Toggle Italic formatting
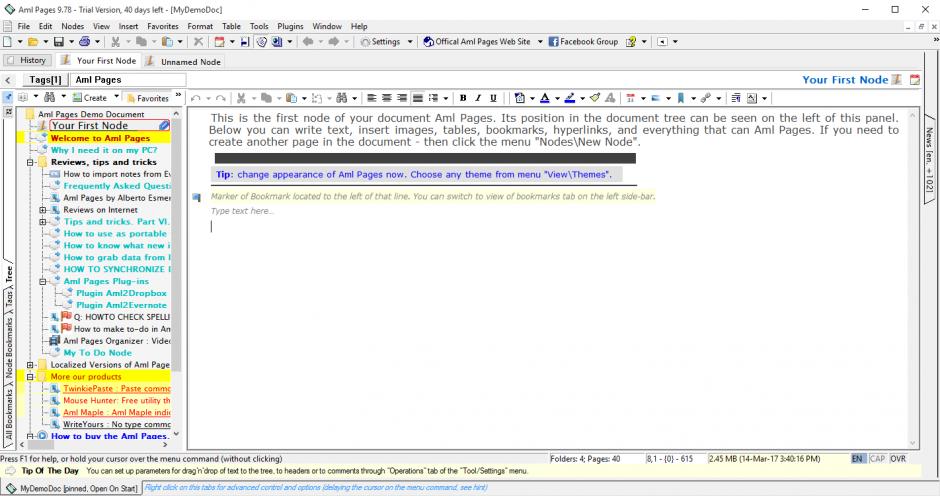The width and height of the screenshot is (940, 496). pyautogui.click(x=478, y=98)
